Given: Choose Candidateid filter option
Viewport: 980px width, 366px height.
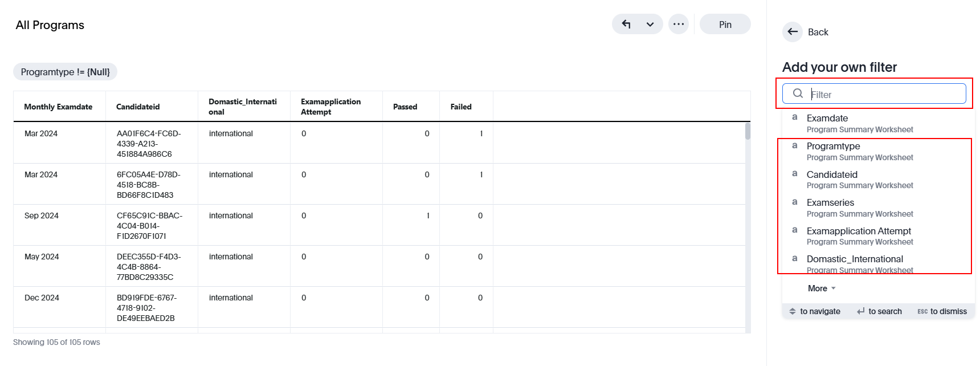Looking at the screenshot, I should (832, 175).
